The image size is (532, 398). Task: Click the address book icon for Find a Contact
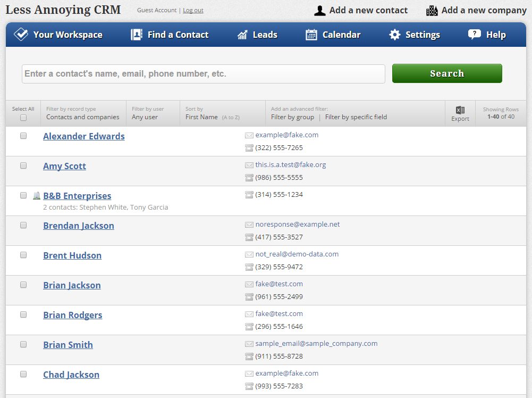[x=137, y=35]
